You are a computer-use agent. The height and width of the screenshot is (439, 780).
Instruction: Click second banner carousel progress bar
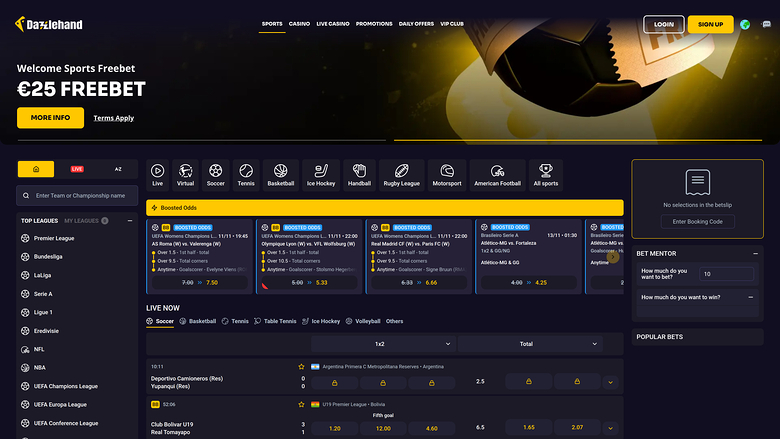[578, 140]
